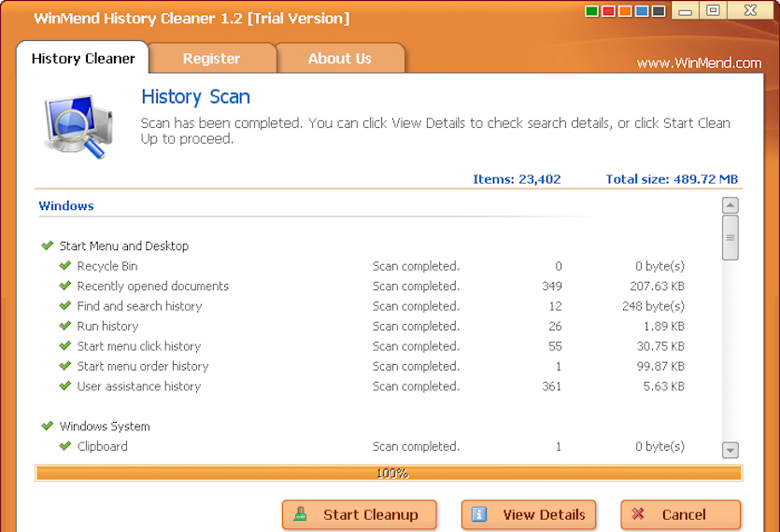Close the WinMend History Cleaner window

point(750,10)
